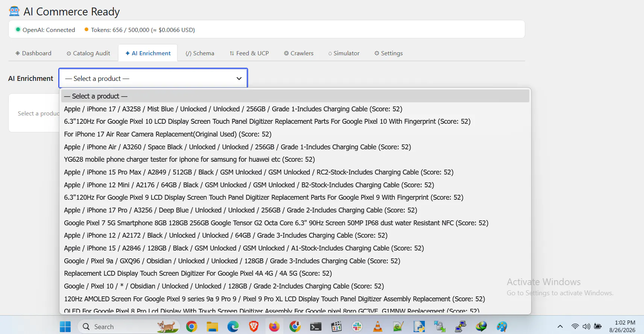Select iPhone 12 Mini A2176 64GB option
Image resolution: width=644 pixels, height=334 pixels.
tap(295, 185)
